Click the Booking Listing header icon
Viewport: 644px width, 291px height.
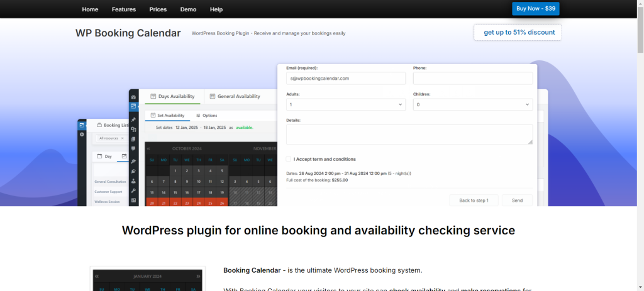[x=99, y=125]
